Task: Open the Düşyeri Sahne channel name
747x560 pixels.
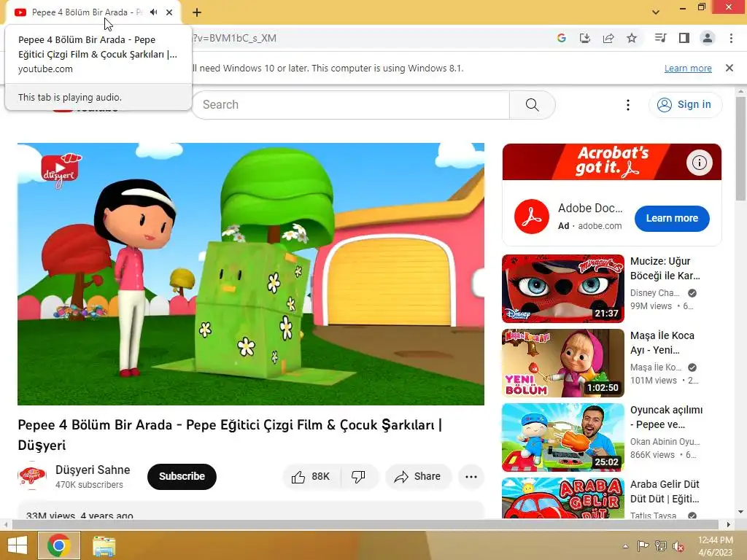Action: (93, 470)
